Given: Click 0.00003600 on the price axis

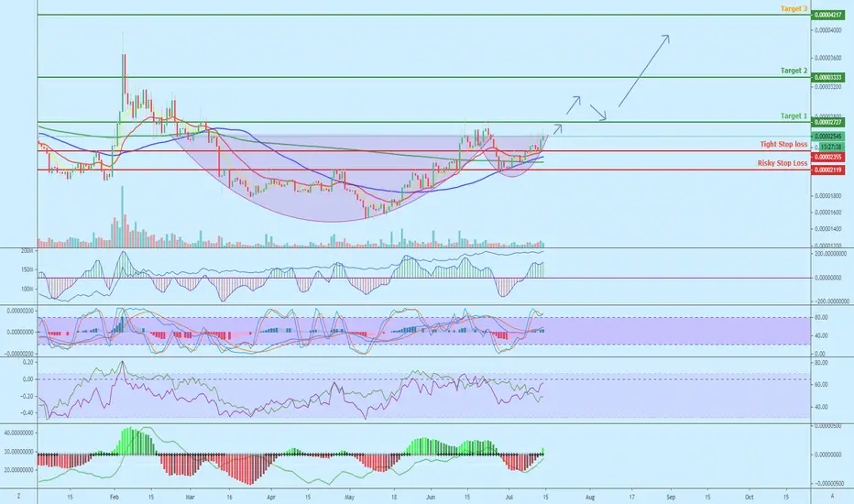Looking at the screenshot, I should pyautogui.click(x=829, y=58).
